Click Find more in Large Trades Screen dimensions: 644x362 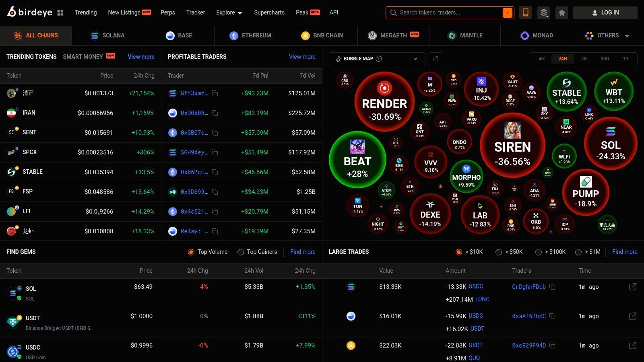click(625, 252)
